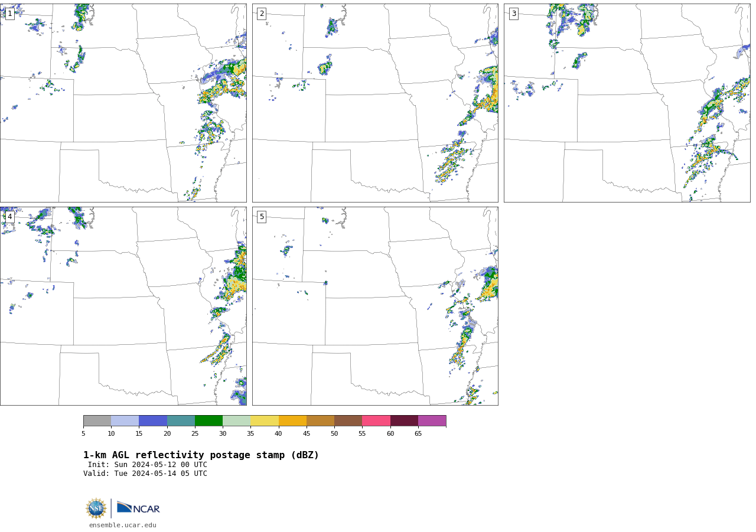Viewport: 756px width, 532px height.
Task: Open postage stamp map panel 4
Action: tap(123, 306)
